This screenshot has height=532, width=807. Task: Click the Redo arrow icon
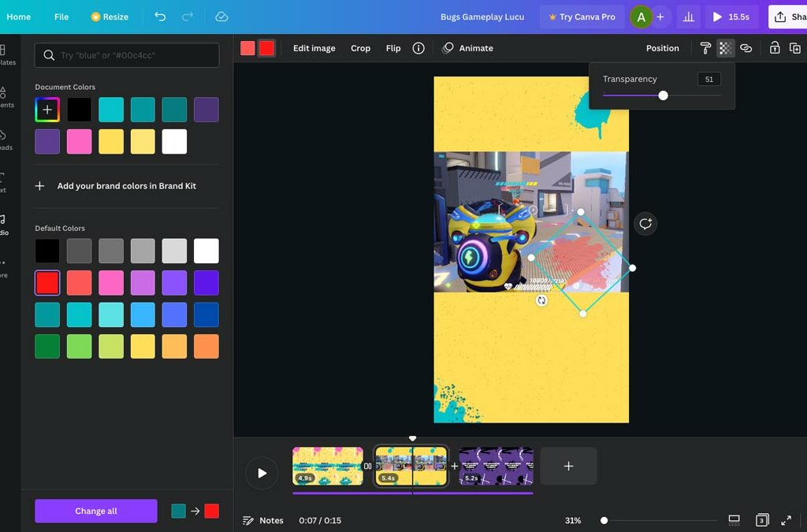pos(187,17)
